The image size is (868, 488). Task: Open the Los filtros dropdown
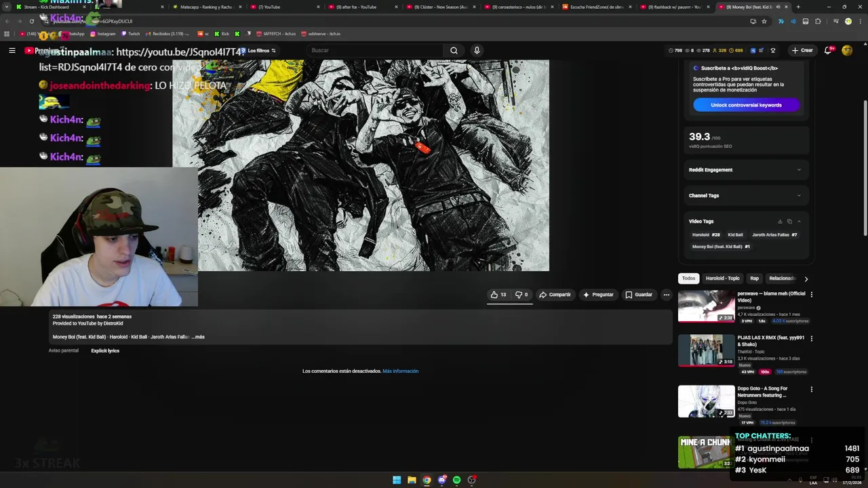(258, 51)
